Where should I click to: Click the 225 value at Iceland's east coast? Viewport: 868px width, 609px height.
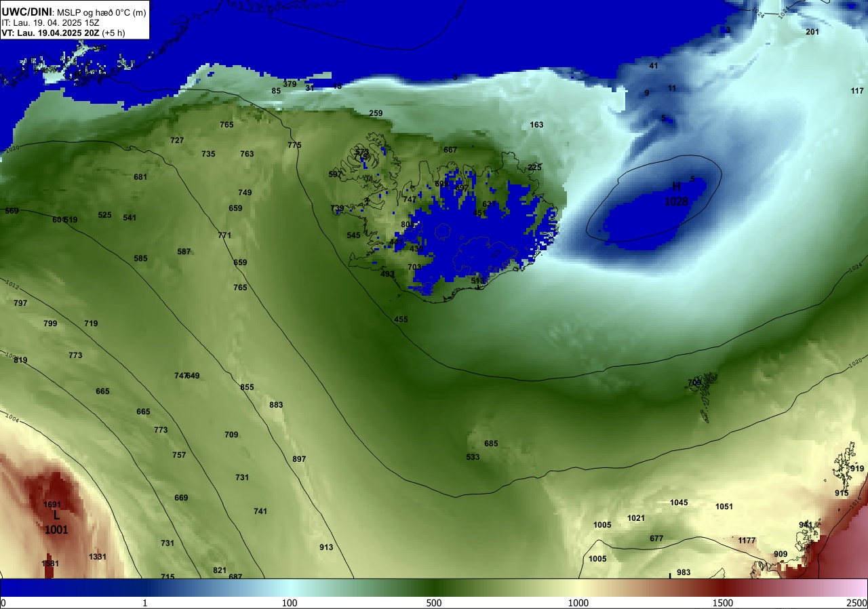[x=535, y=168]
